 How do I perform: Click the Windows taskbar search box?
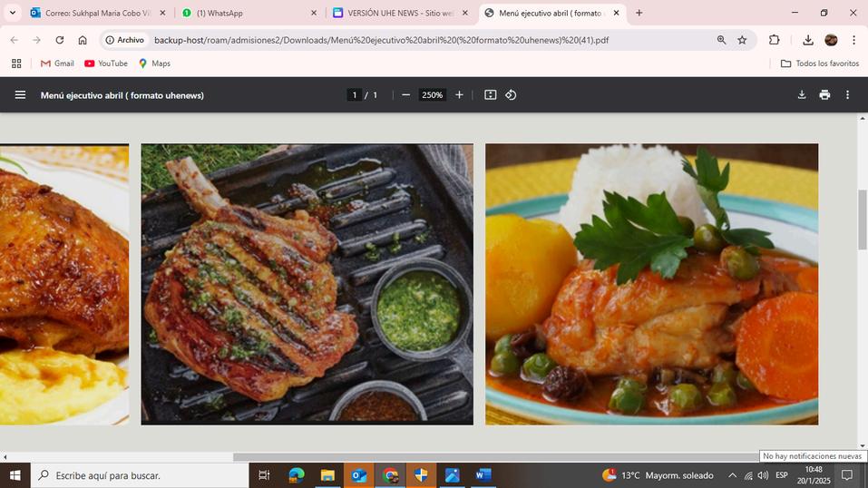point(140,475)
